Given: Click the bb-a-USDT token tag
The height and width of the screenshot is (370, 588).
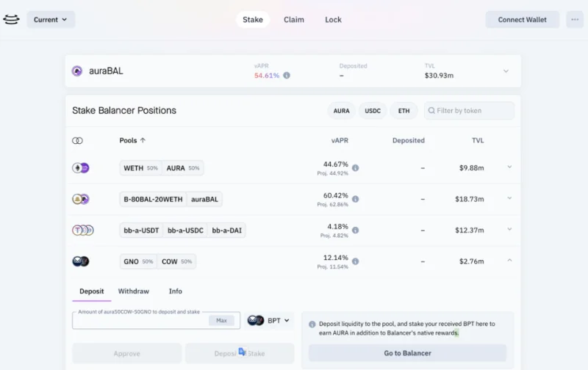Looking at the screenshot, I should (141, 231).
